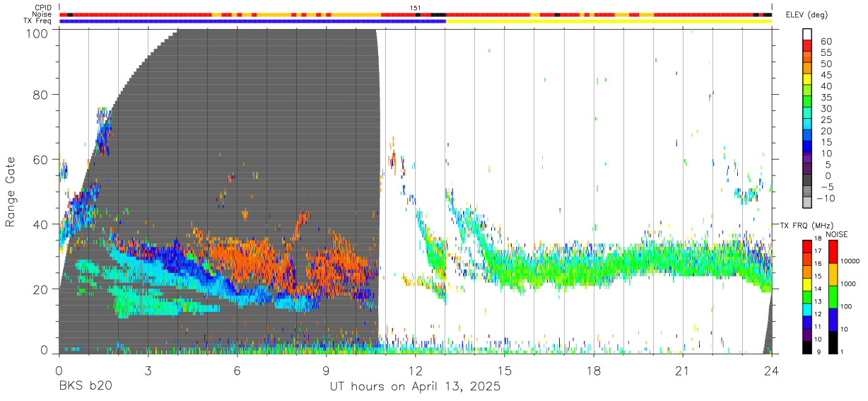Viewport: 868px width, 401px height.
Task: Click the 3 tick on the UT hours axis
Action: coord(148,370)
